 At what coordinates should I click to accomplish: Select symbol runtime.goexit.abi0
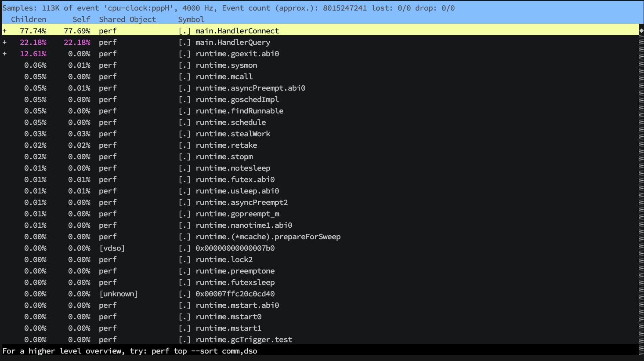point(237,54)
